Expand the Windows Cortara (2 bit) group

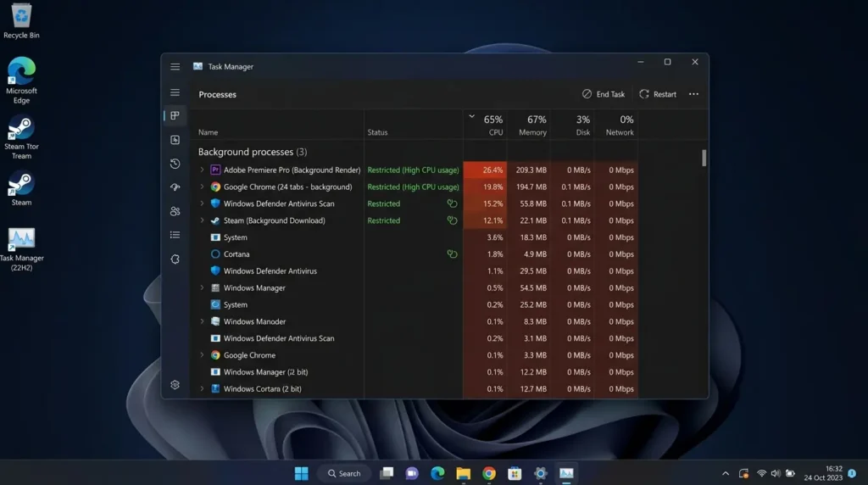[202, 388]
